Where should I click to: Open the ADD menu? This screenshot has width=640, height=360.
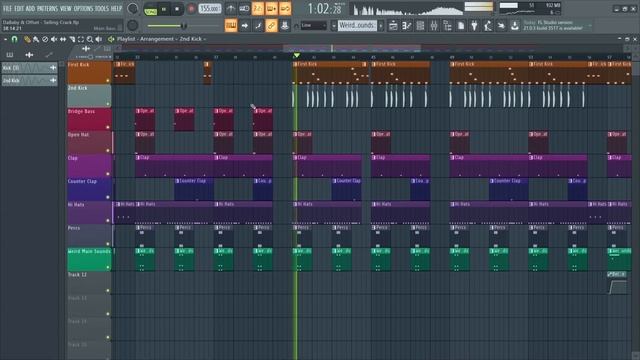click(30, 8)
